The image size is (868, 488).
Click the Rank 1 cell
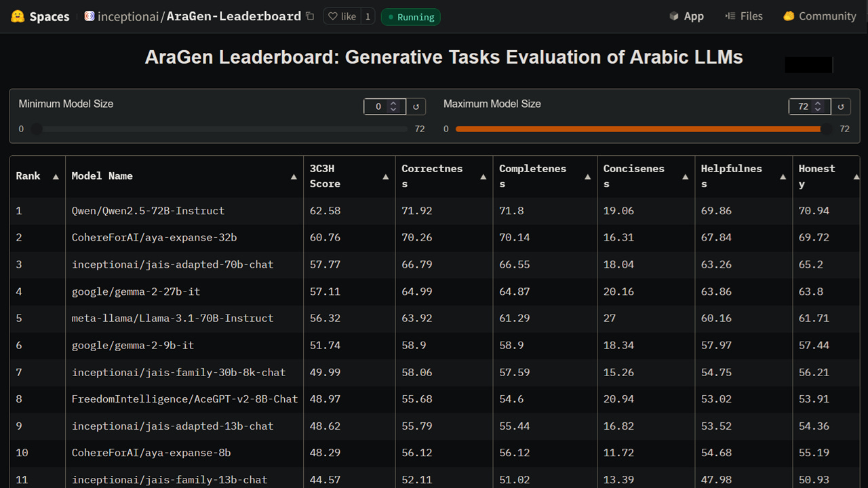tap(38, 211)
